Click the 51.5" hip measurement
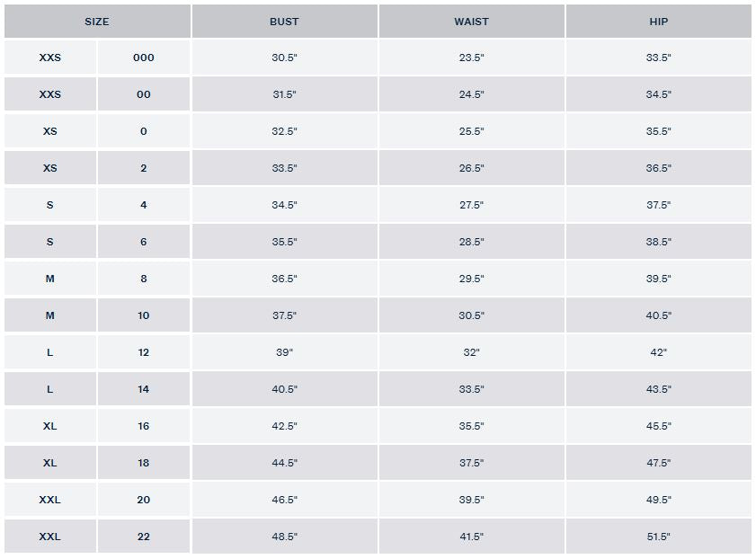This screenshot has height=559, width=756. 659,537
